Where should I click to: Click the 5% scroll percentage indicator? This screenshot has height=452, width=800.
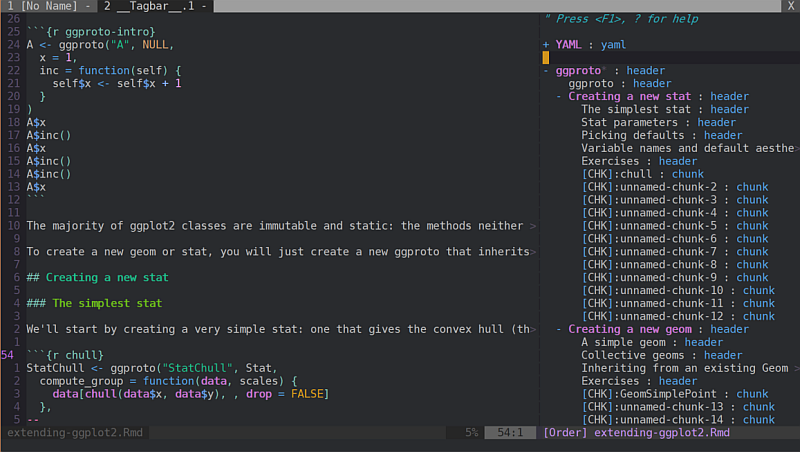pyautogui.click(x=471, y=433)
